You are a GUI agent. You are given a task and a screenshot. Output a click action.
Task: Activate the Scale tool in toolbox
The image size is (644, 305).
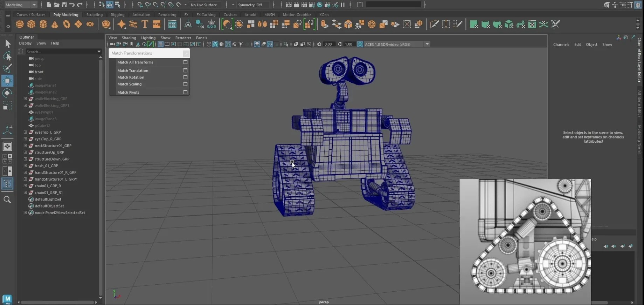click(7, 106)
